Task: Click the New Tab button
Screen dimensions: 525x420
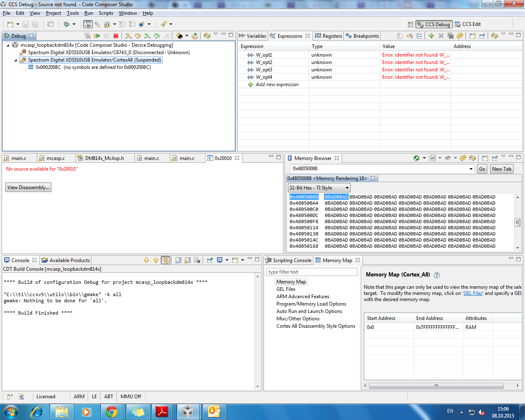Action: pyautogui.click(x=502, y=169)
